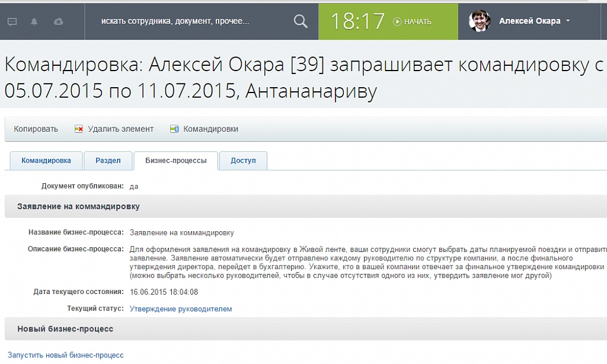The height and width of the screenshot is (364, 607).
Task: Open the profile picture of Алексей Окара
Action: [479, 21]
